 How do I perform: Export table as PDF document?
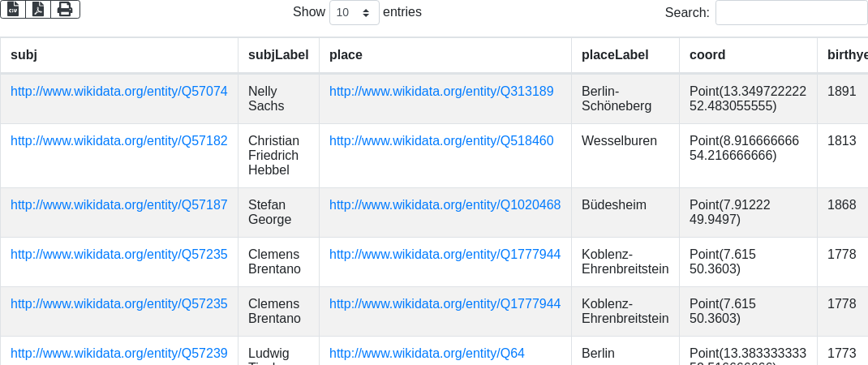click(x=38, y=9)
